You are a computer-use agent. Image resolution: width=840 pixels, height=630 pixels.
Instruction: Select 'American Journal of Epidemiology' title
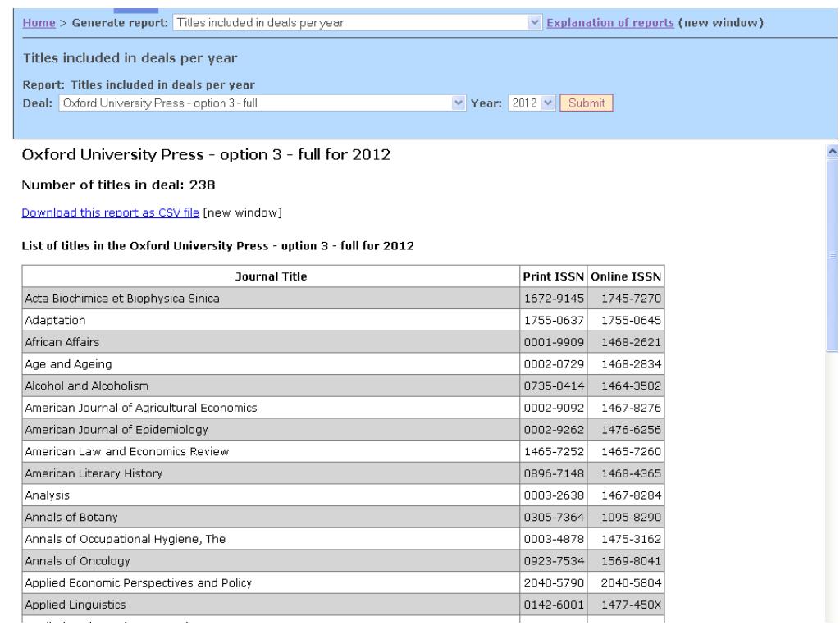click(116, 430)
